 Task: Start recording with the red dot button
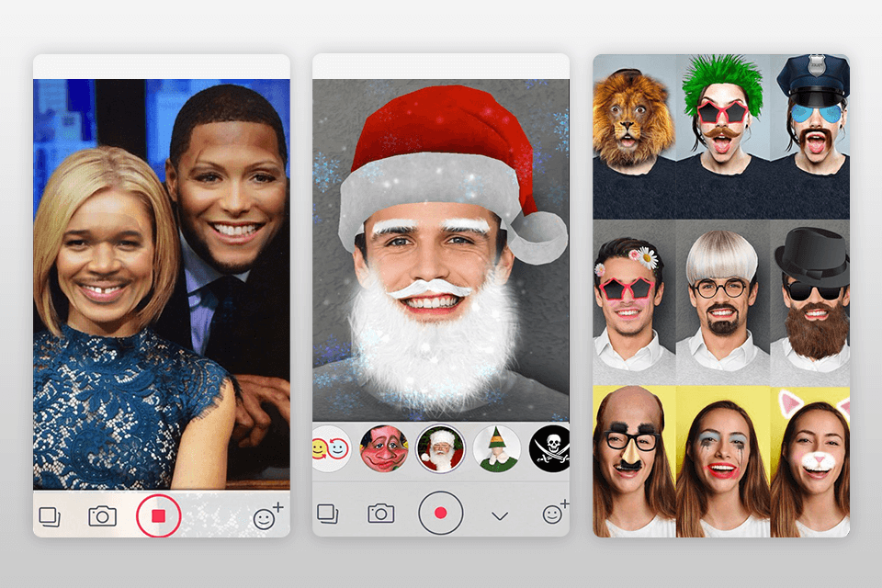(x=440, y=513)
